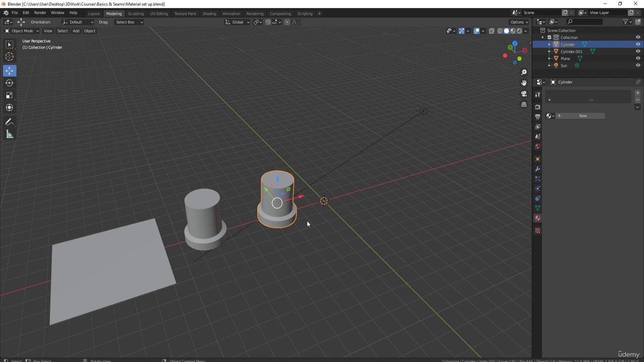Select the Move tool in toolbar
Viewport: 644px width, 362px height.
click(9, 70)
